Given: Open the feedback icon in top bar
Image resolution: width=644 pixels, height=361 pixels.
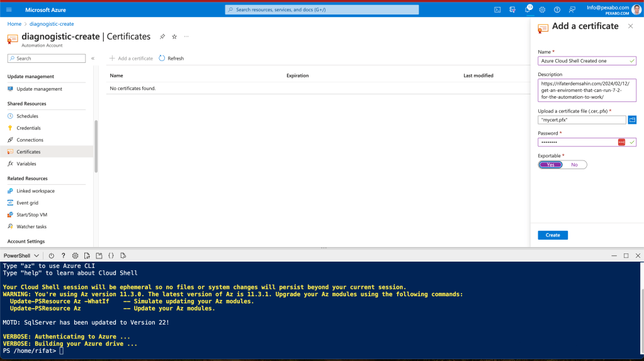Looking at the screenshot, I should [x=572, y=9].
